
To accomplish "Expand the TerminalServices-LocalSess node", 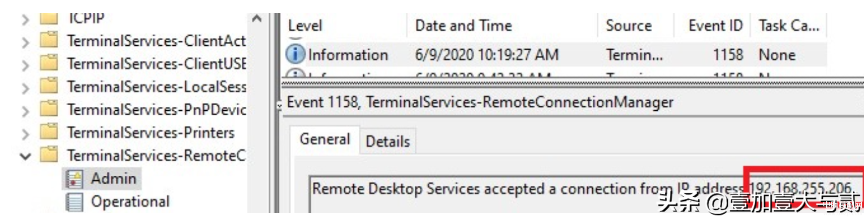I will [25, 88].
